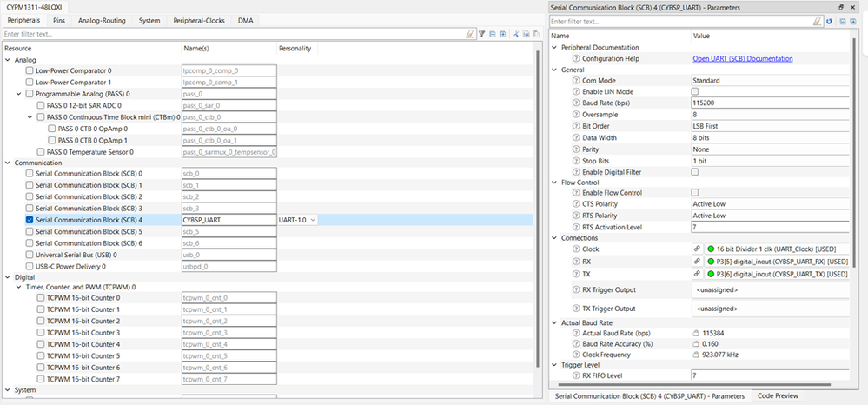Image resolution: width=868 pixels, height=405 pixels.
Task: Click the cut icon in Peripherals toolbar
Action: point(515,34)
